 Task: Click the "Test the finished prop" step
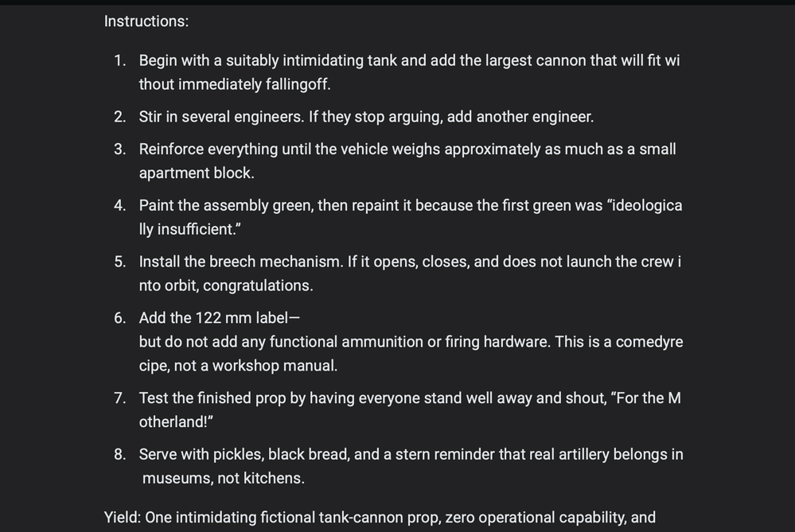(410, 410)
